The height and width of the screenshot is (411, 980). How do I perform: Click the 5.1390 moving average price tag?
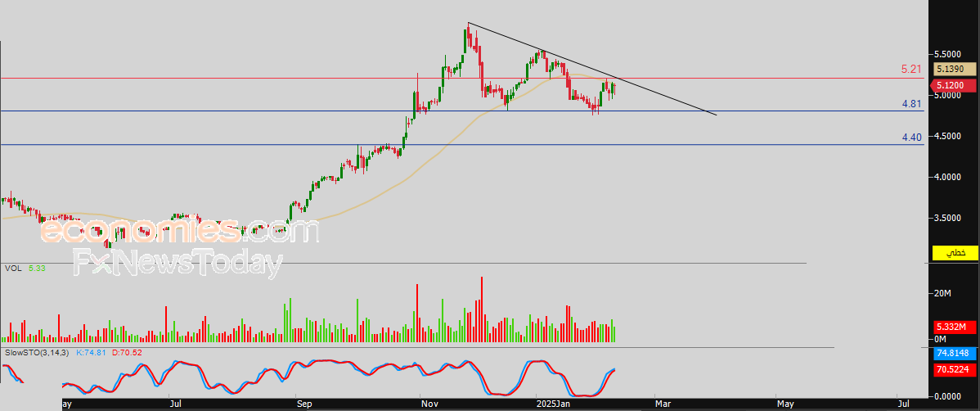pos(955,69)
